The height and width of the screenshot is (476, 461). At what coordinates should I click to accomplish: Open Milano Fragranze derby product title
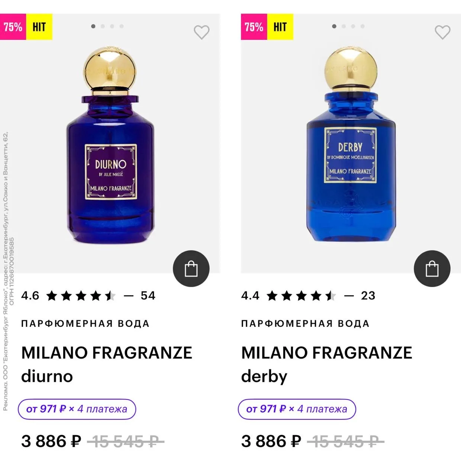[x=326, y=364]
